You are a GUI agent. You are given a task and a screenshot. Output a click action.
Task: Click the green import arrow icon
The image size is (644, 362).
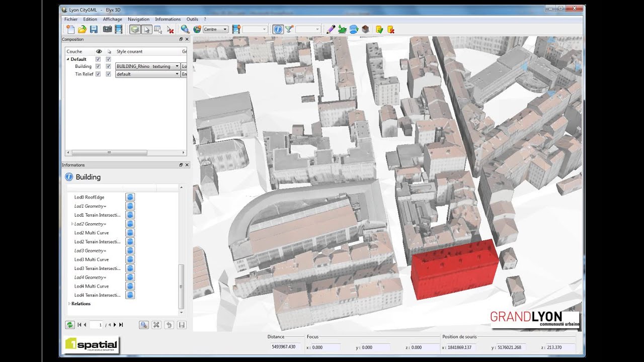click(x=342, y=29)
